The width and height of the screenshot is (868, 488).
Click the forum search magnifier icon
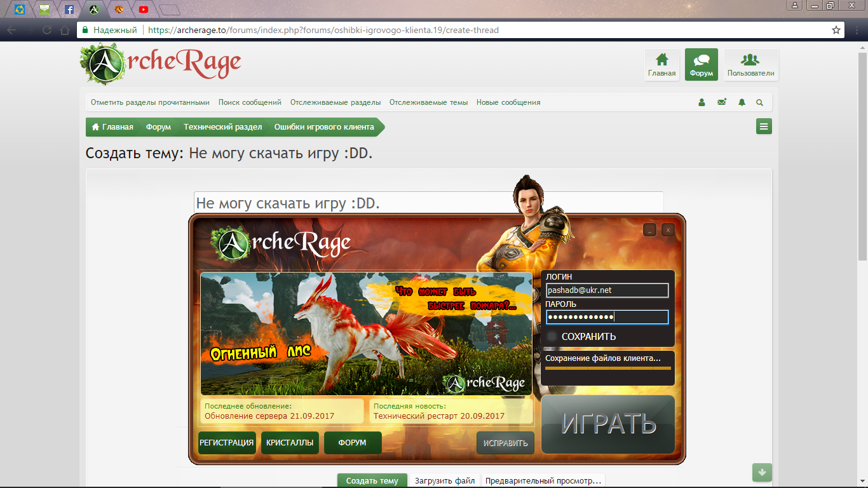click(759, 102)
